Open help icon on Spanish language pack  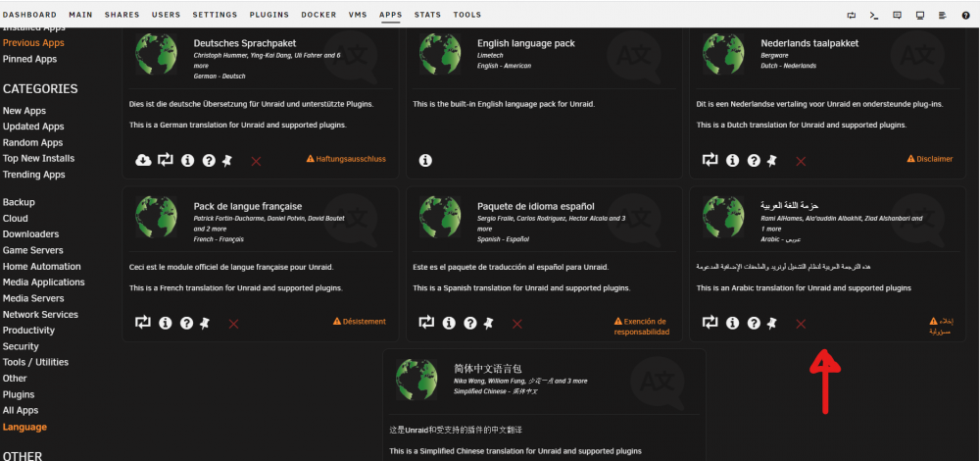coord(470,324)
